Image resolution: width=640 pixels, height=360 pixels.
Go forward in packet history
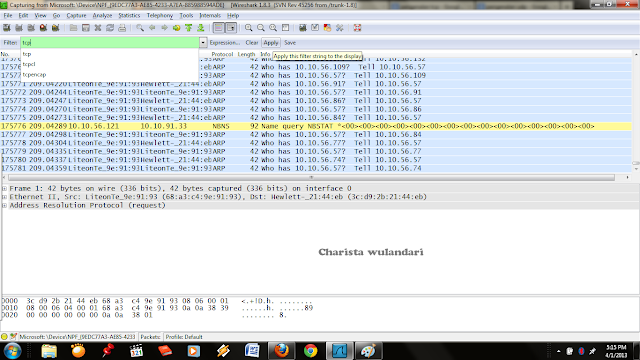164,28
